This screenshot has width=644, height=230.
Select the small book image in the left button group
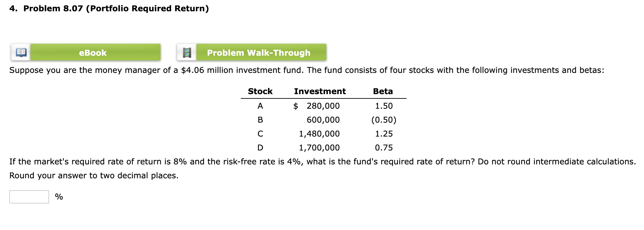(21, 52)
